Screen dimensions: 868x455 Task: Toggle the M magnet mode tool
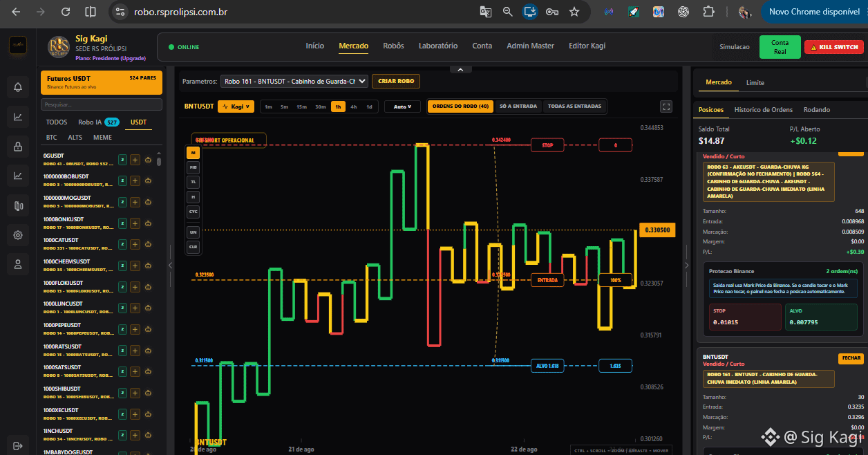[x=193, y=152]
